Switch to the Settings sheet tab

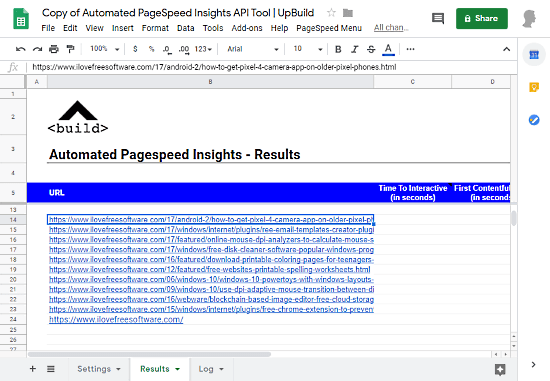click(94, 369)
